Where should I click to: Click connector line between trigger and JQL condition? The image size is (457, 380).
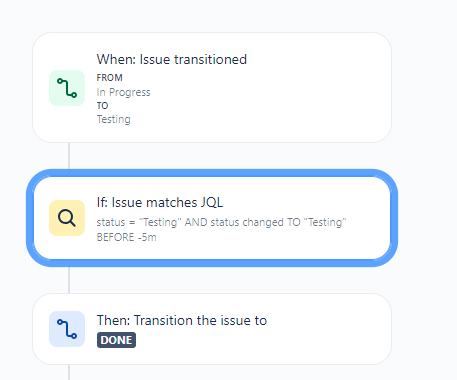tap(69, 156)
